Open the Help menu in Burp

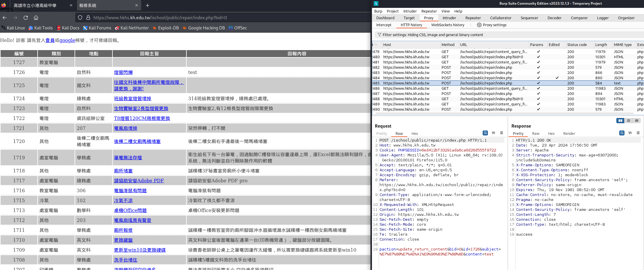click(x=458, y=11)
